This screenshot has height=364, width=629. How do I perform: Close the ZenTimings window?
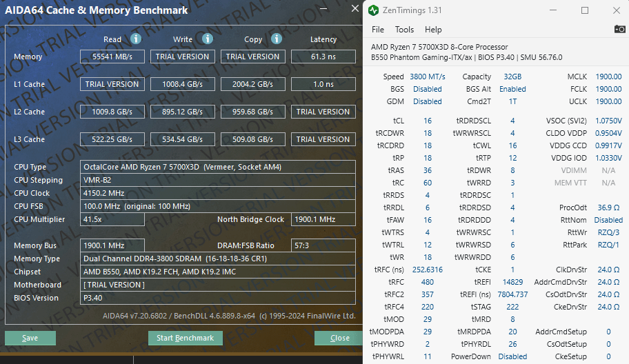[x=617, y=10]
